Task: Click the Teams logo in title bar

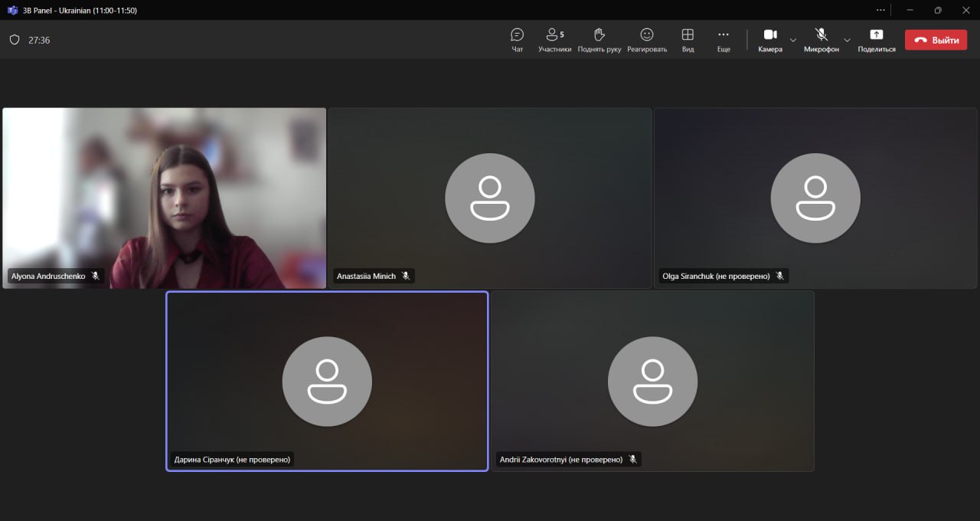Action: 12,10
